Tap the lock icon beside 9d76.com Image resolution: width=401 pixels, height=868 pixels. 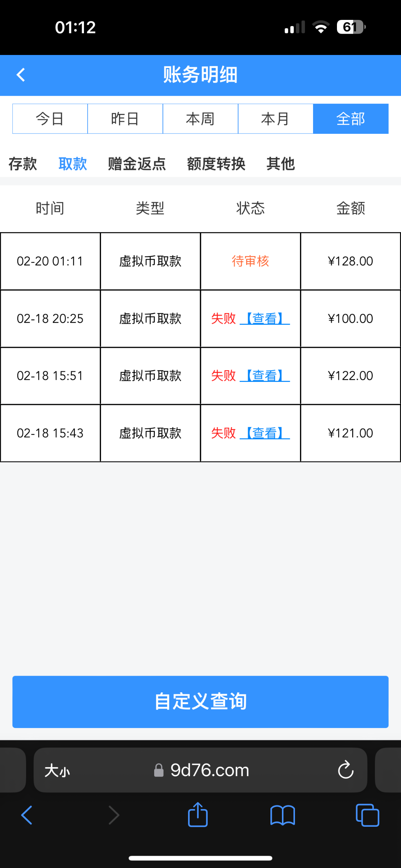[x=159, y=770]
